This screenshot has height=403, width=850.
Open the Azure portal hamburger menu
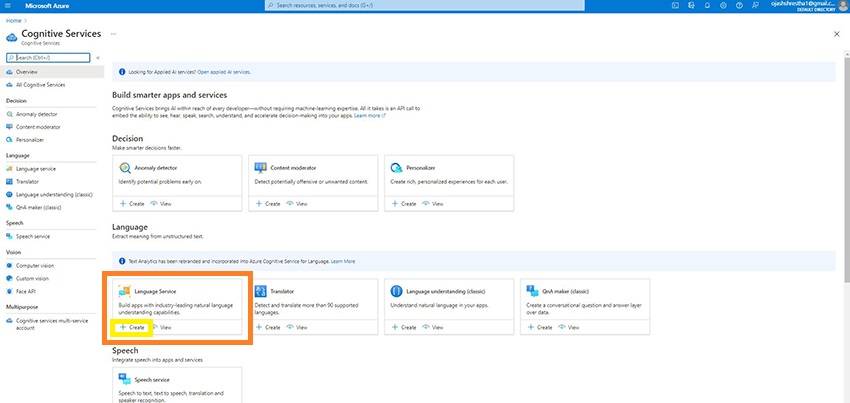coord(8,5)
